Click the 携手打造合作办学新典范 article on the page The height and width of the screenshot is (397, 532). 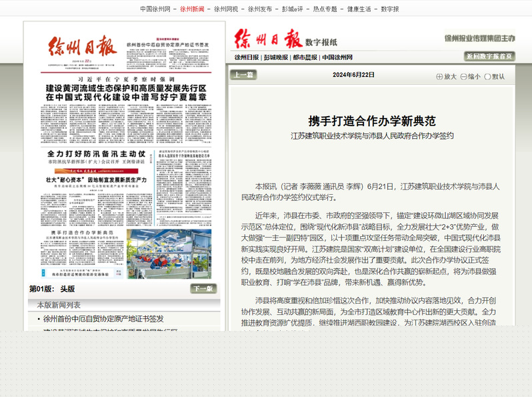(x=83, y=233)
